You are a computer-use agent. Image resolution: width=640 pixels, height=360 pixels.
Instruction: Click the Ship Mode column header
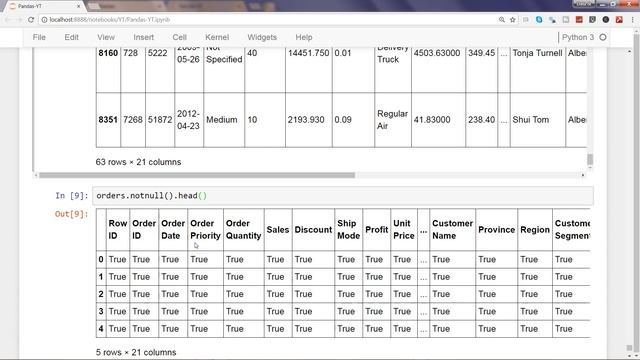(x=349, y=229)
